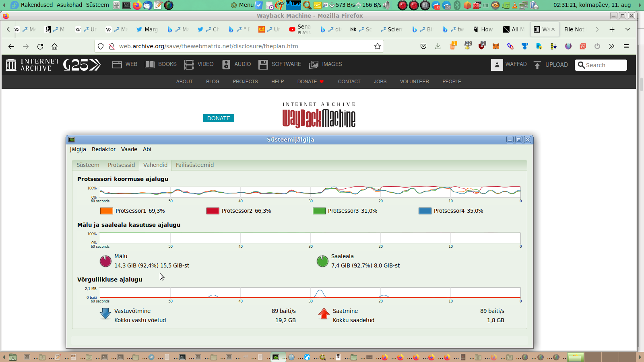Image resolution: width=644 pixels, height=362 pixels.
Task: Open the Firefox application hamburger menu
Action: point(626,46)
